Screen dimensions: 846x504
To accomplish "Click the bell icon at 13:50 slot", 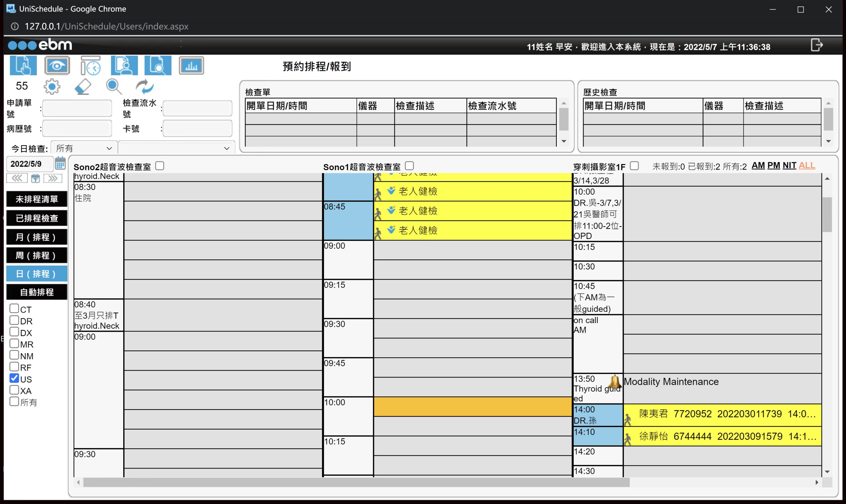I will pyautogui.click(x=615, y=382).
